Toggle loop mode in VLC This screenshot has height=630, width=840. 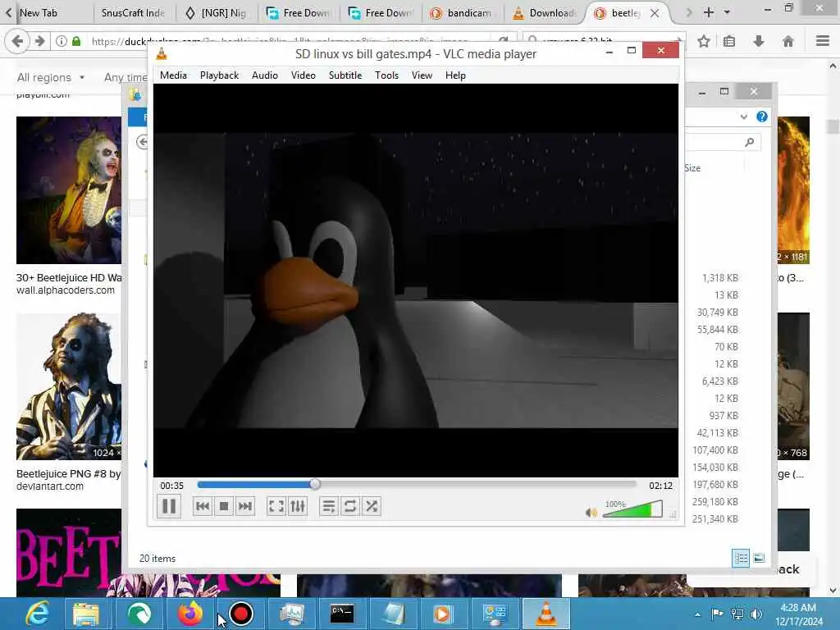coord(349,506)
